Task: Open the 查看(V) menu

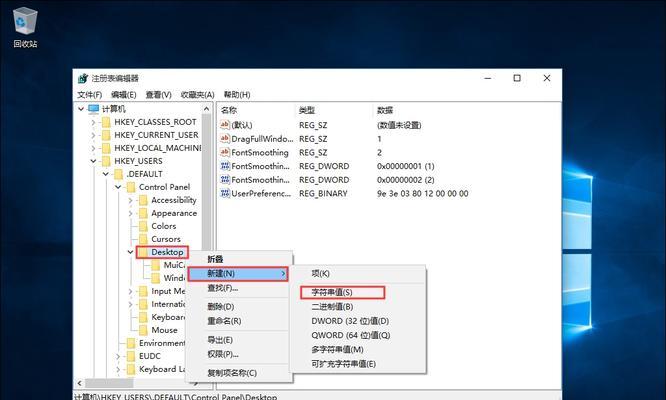Action: [158, 95]
